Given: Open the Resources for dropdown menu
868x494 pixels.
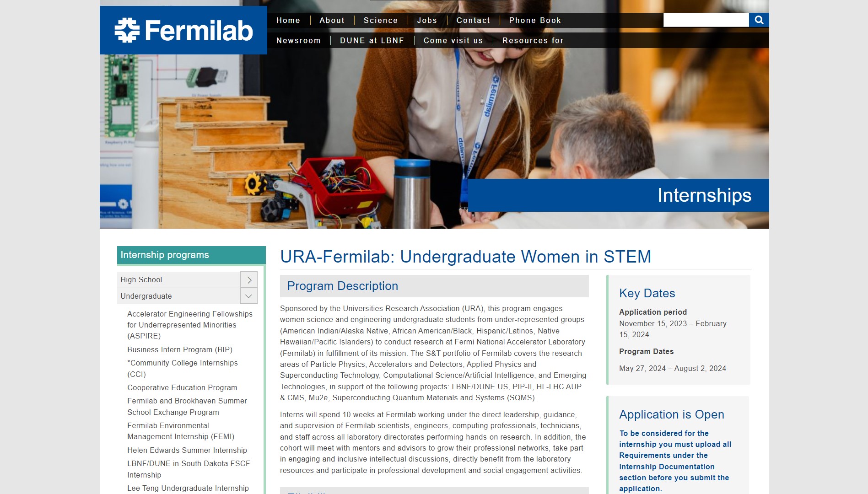Looking at the screenshot, I should (533, 41).
